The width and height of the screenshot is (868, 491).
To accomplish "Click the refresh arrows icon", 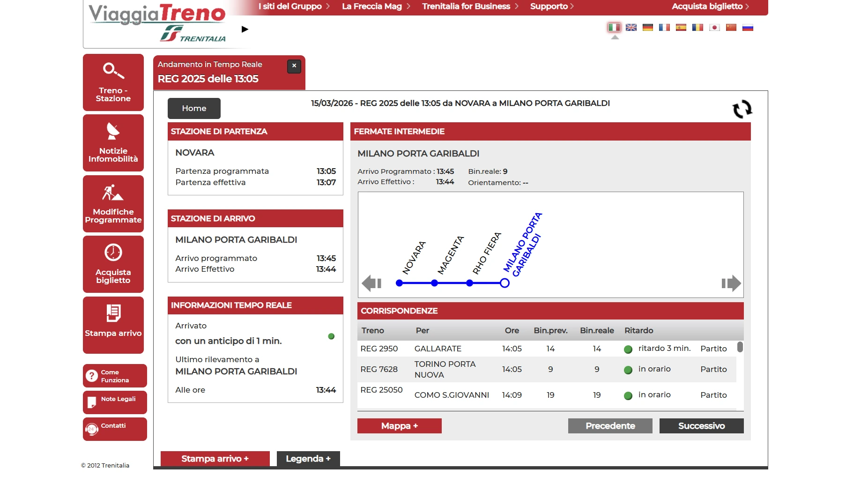I will point(742,109).
